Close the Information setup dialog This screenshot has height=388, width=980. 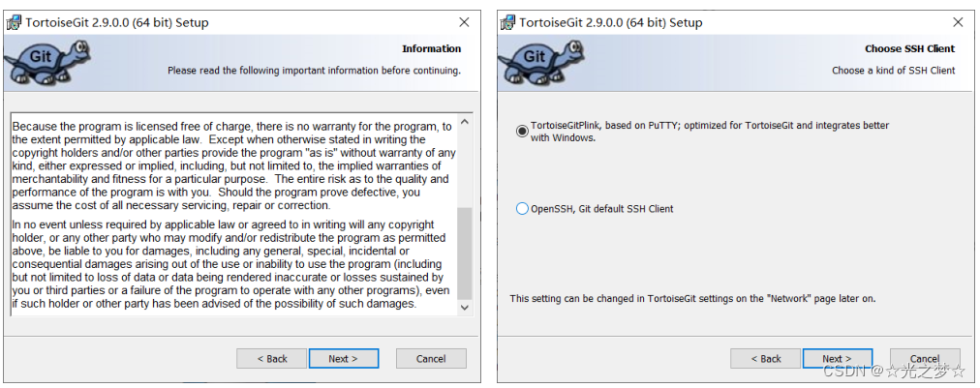coord(464,22)
